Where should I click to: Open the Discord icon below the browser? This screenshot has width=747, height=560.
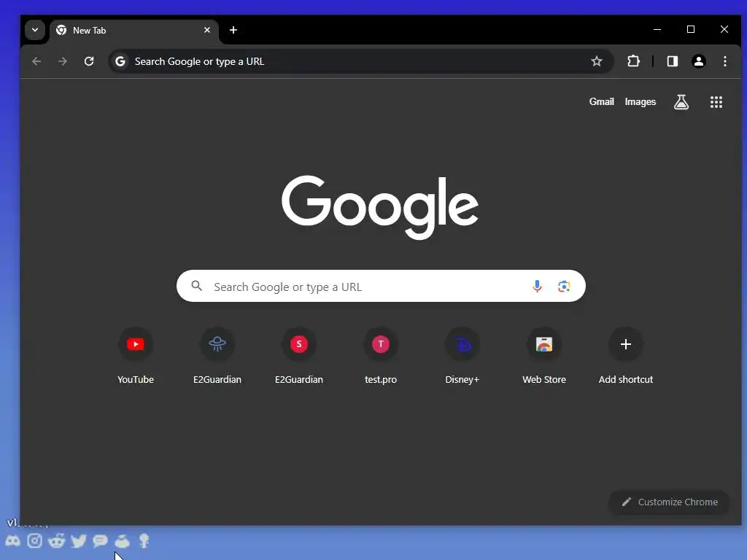(x=13, y=541)
